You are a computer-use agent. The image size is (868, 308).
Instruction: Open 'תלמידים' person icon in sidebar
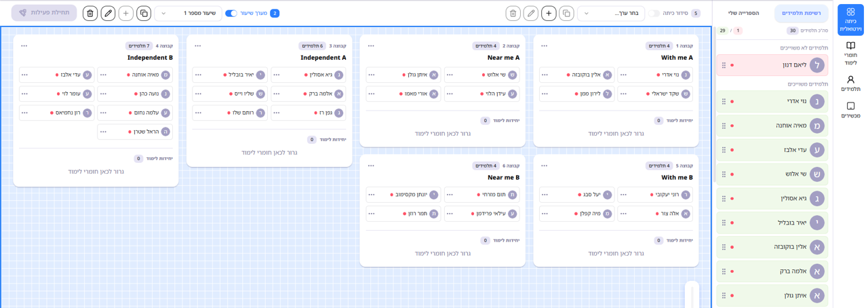tap(850, 83)
